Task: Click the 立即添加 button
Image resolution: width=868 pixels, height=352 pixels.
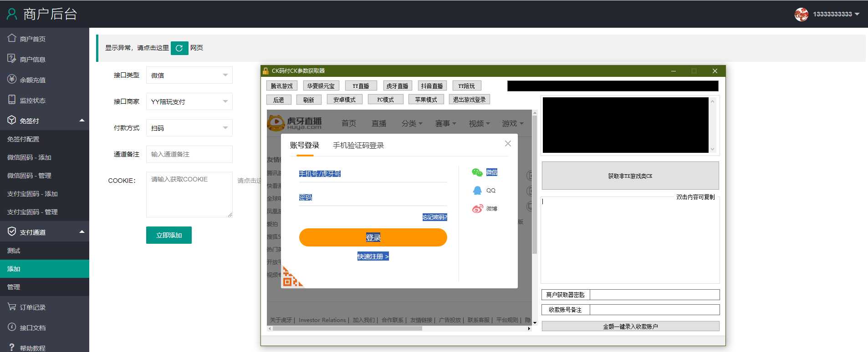Action: tap(168, 235)
